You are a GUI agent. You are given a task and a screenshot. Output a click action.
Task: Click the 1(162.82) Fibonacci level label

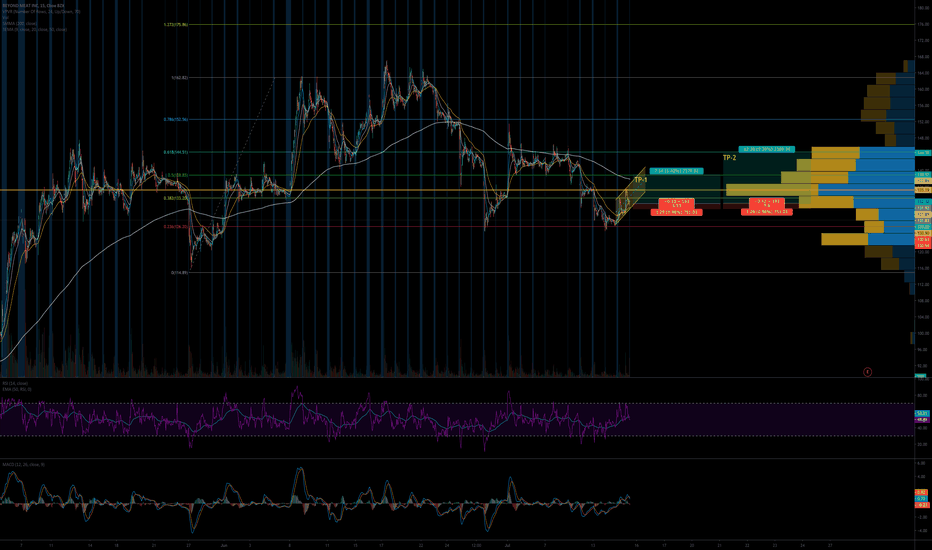(x=179, y=77)
